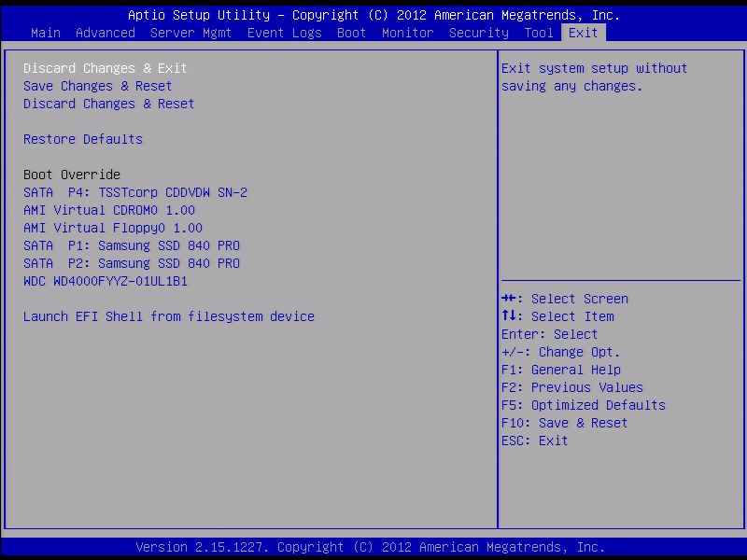Go to the Event Logs tab
The image size is (747, 560).
285,33
